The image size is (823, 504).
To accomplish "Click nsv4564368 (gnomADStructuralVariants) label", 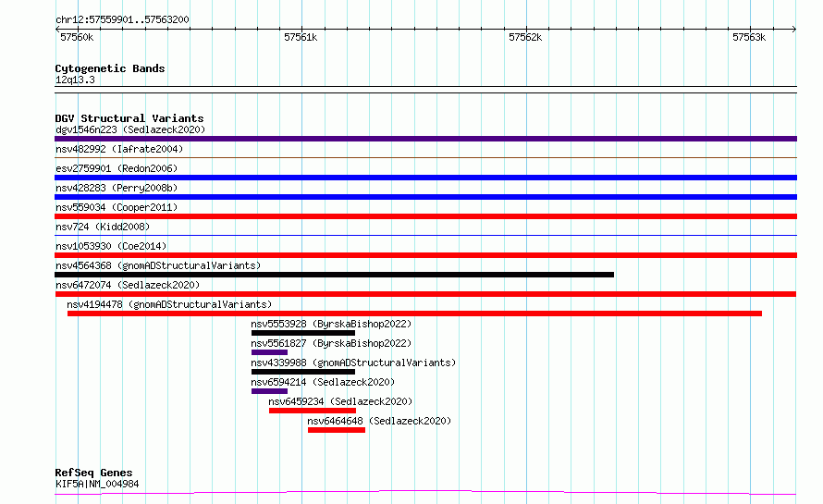I will (x=158, y=265).
